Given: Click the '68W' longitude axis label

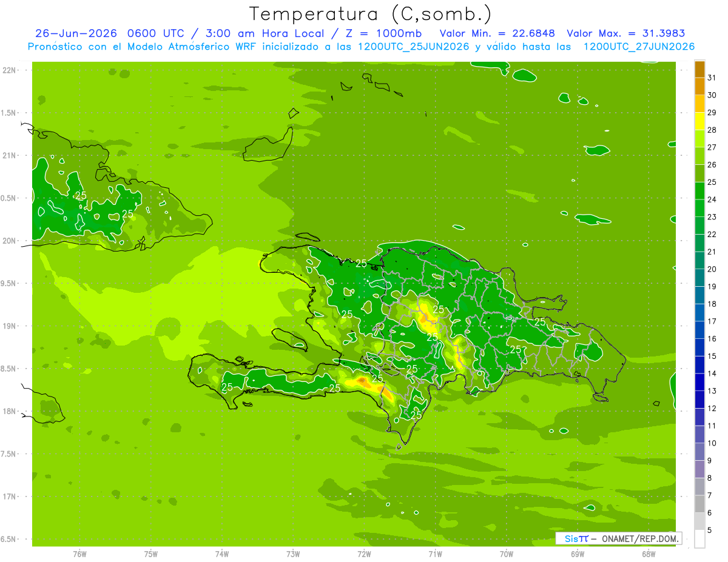Looking at the screenshot, I should 649,554.
